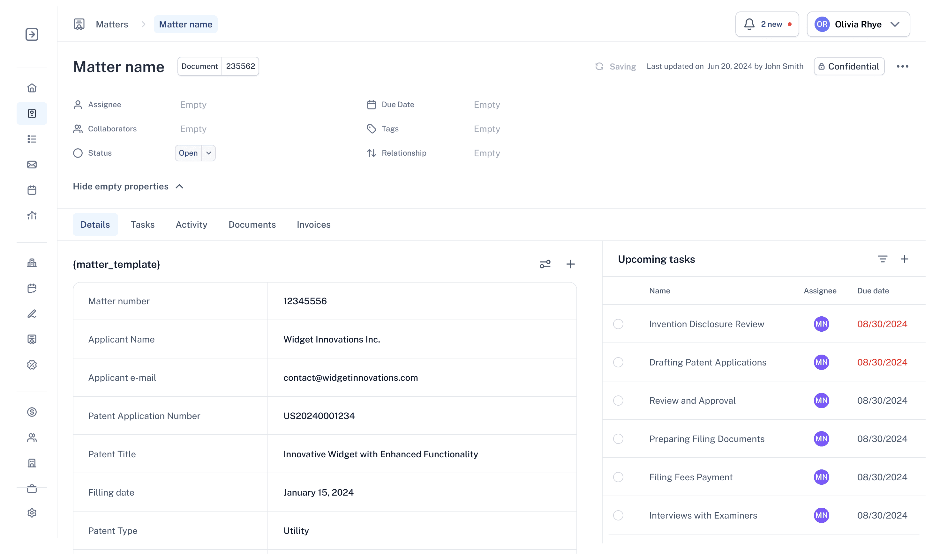
Task: Open the verified badge sidebar icon
Action: point(32,365)
